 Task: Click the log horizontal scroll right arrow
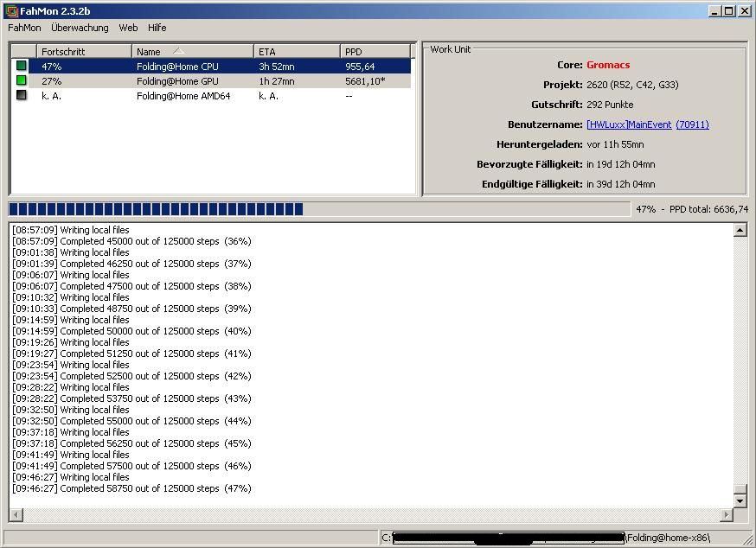coord(726,515)
